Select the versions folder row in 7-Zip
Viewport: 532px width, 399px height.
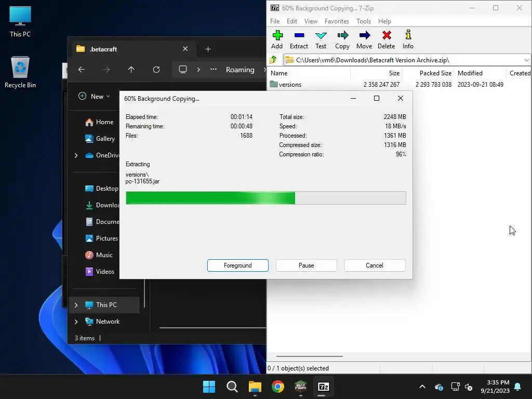[x=387, y=85]
